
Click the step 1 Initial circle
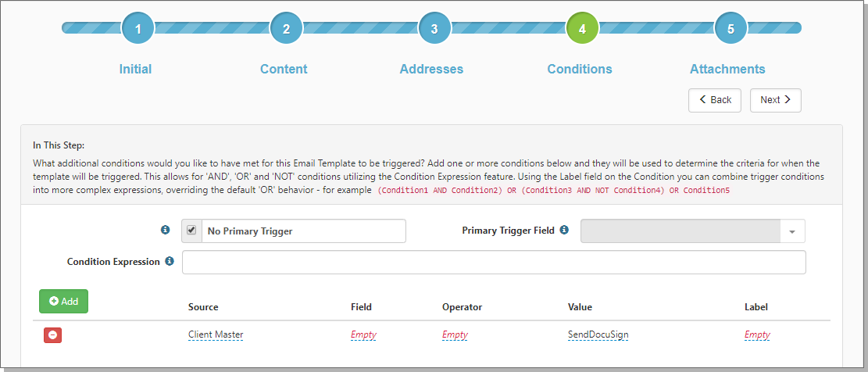pos(138,27)
